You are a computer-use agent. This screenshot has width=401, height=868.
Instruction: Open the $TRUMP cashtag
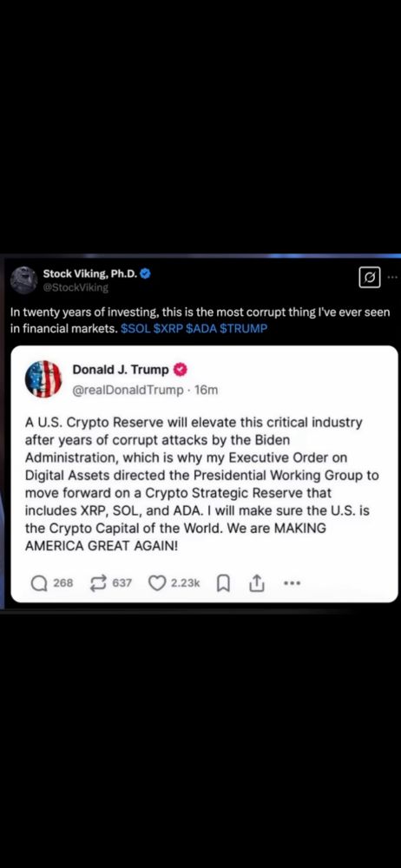tap(244, 328)
